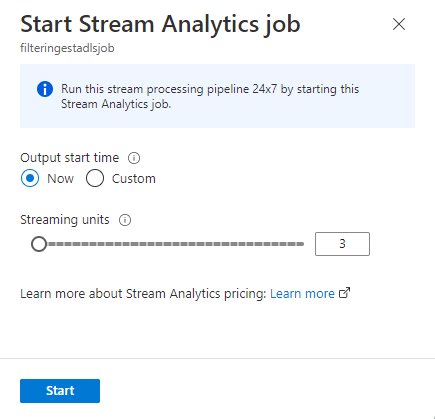
Task: Close the Start Stream Analytics job panel
Action: pyautogui.click(x=399, y=24)
